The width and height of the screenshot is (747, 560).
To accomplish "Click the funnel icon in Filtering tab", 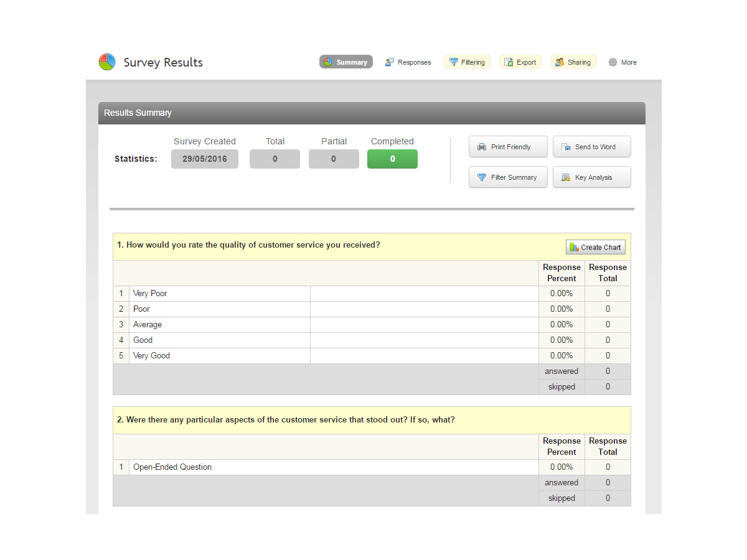I will coord(454,62).
